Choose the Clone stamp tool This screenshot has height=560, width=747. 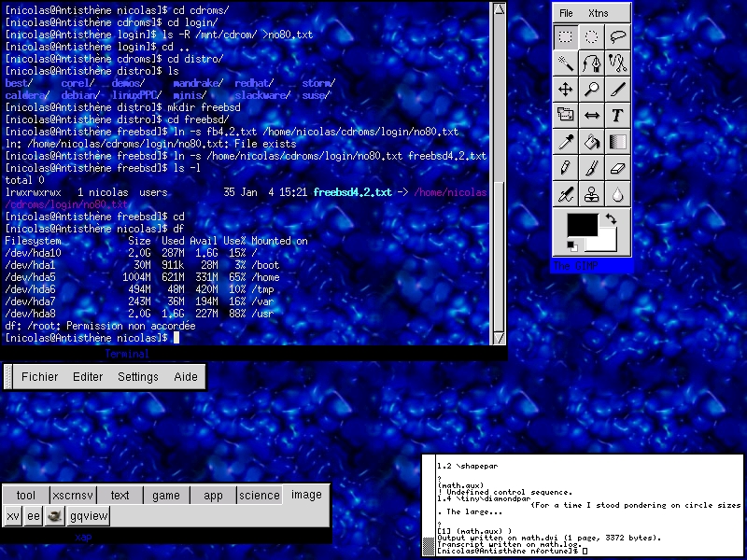(x=591, y=194)
